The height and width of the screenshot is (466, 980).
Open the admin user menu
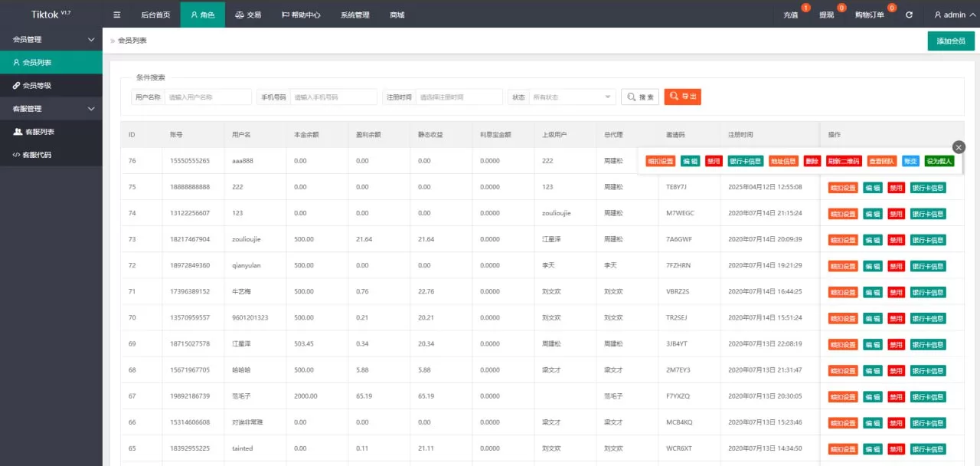point(950,15)
